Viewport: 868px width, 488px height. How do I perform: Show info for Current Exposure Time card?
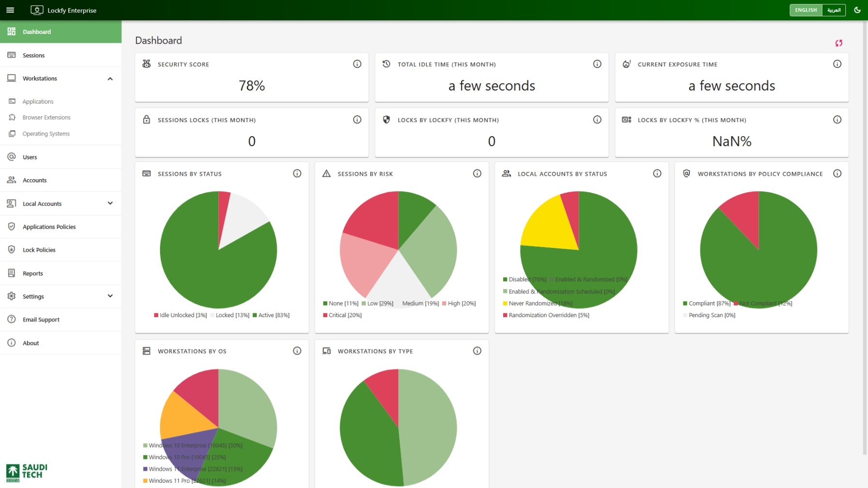[837, 64]
